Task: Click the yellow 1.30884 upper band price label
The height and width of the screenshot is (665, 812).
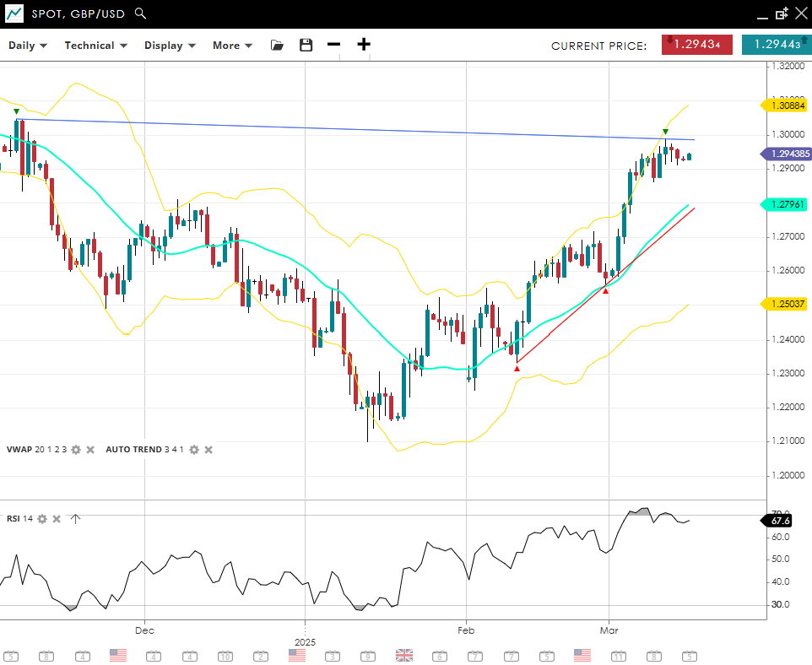Action: pyautogui.click(x=786, y=105)
